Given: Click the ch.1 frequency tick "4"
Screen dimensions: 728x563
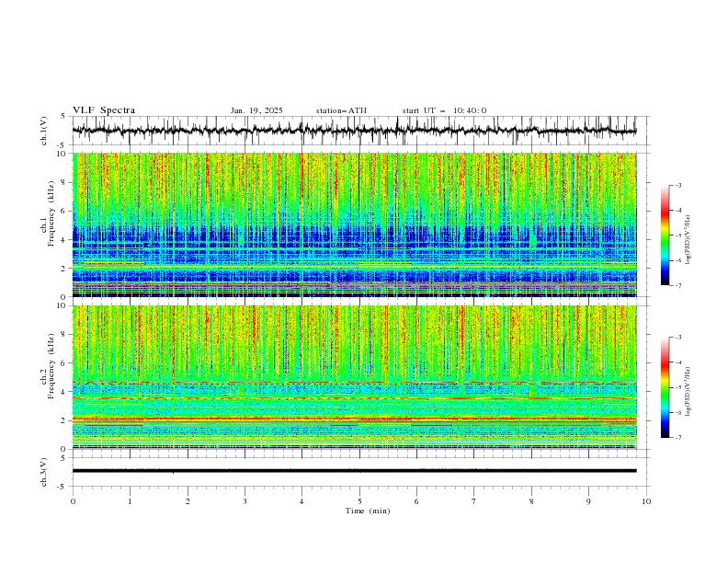Looking at the screenshot, I should point(64,240).
